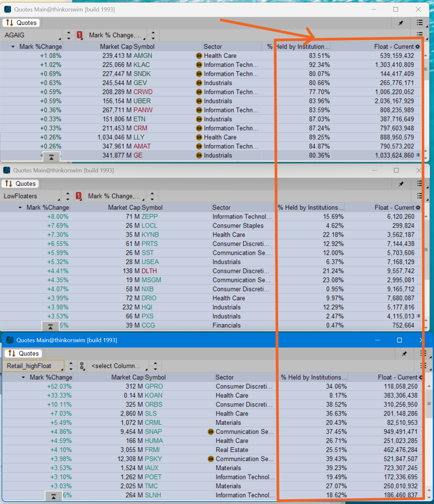
Task: Select the Quotes tab in the LowFloaters window
Action: [20, 184]
